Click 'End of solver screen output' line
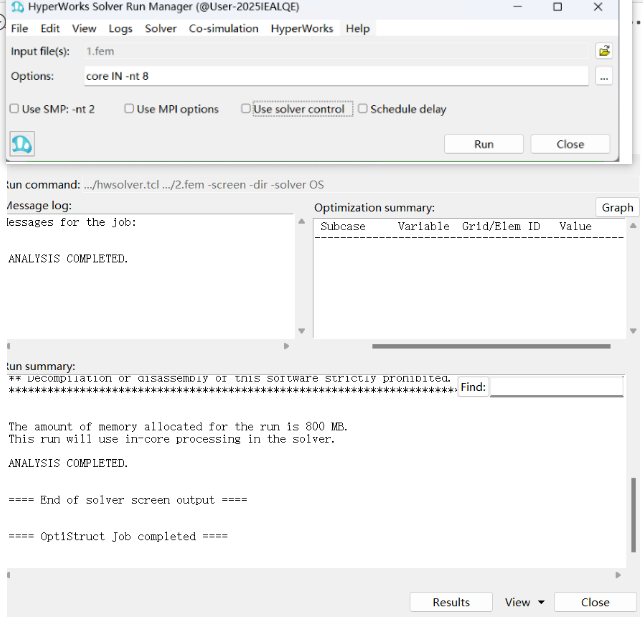 pyautogui.click(x=128, y=500)
